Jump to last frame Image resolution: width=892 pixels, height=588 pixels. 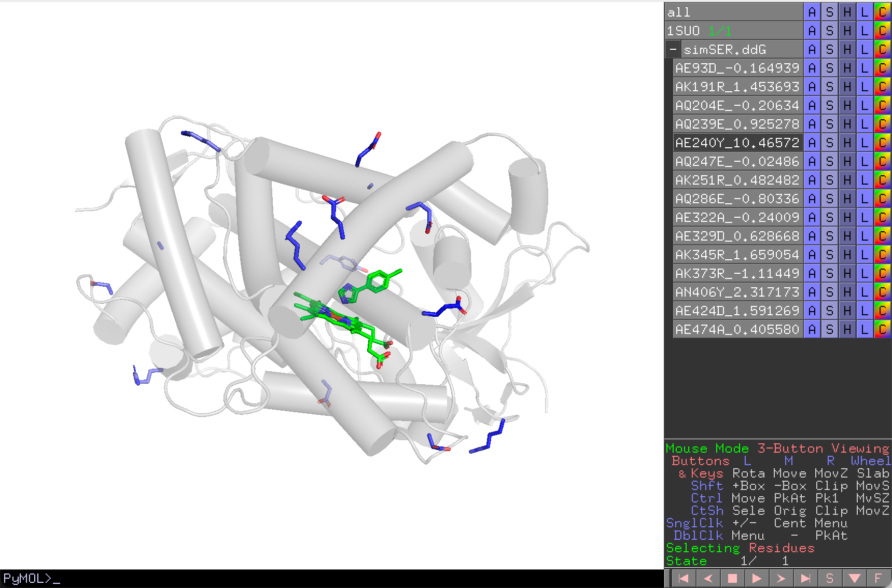[x=805, y=578]
